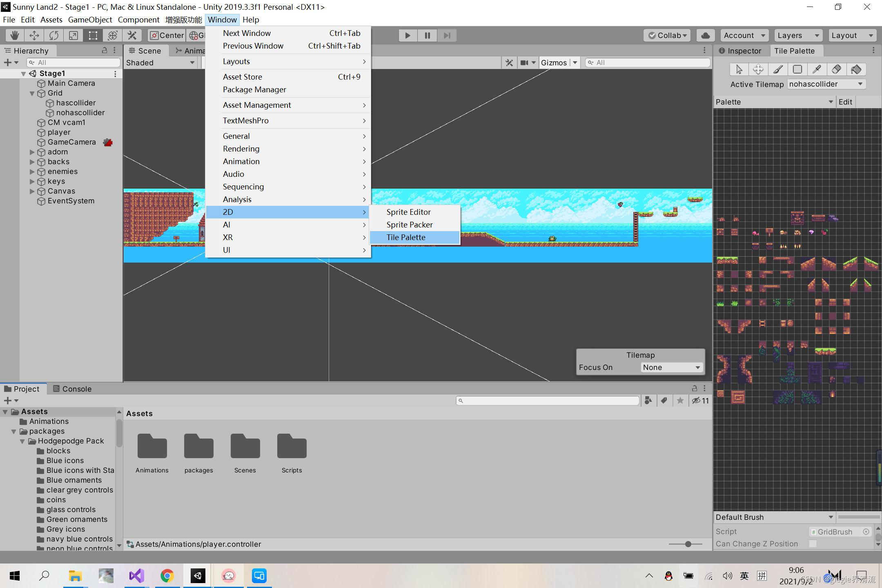Expand the enemies object in Hierarchy
The image size is (882, 588).
[x=32, y=171]
